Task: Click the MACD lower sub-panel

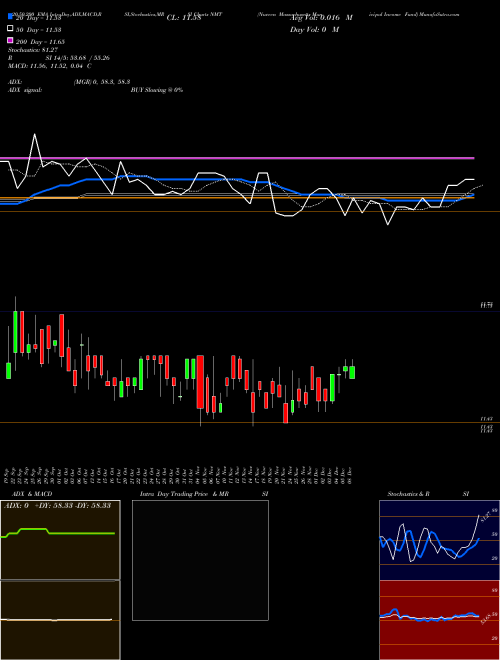Action: (60, 620)
